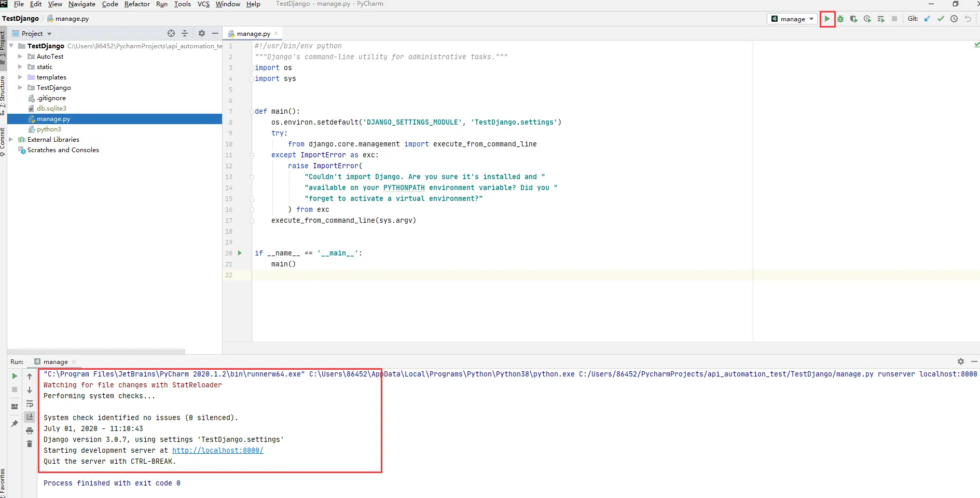Open Run panel settings gear
980x498 pixels.
pyautogui.click(x=961, y=361)
